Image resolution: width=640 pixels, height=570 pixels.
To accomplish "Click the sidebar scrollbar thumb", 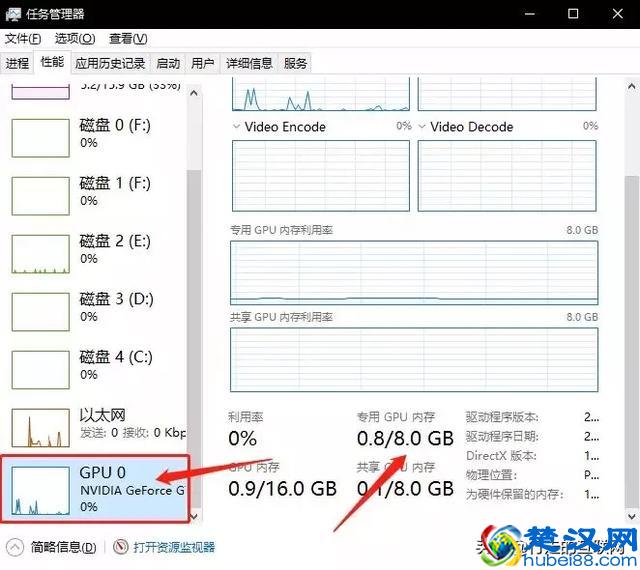I will 194,339.
